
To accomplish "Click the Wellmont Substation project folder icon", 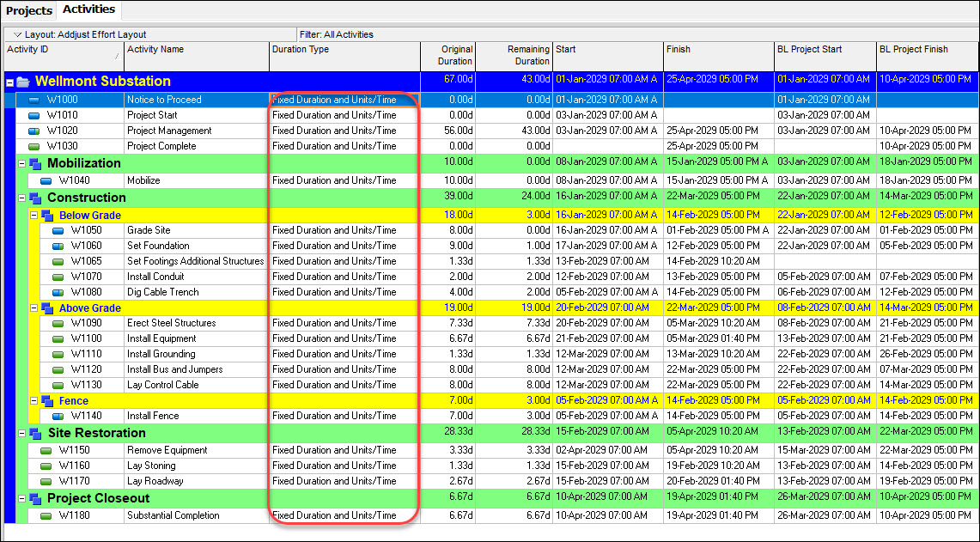I will [23, 82].
